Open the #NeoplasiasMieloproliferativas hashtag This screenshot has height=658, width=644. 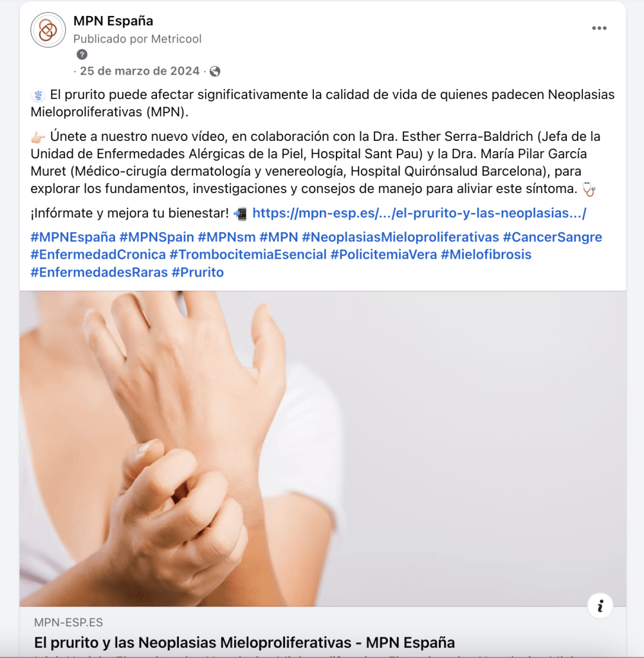pyautogui.click(x=400, y=237)
